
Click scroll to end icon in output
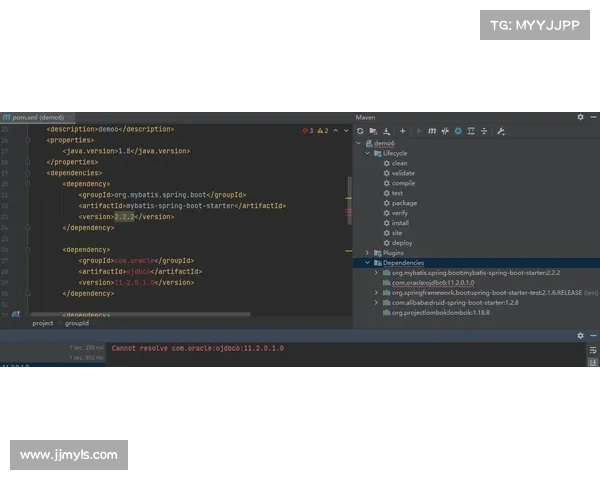pyautogui.click(x=593, y=362)
